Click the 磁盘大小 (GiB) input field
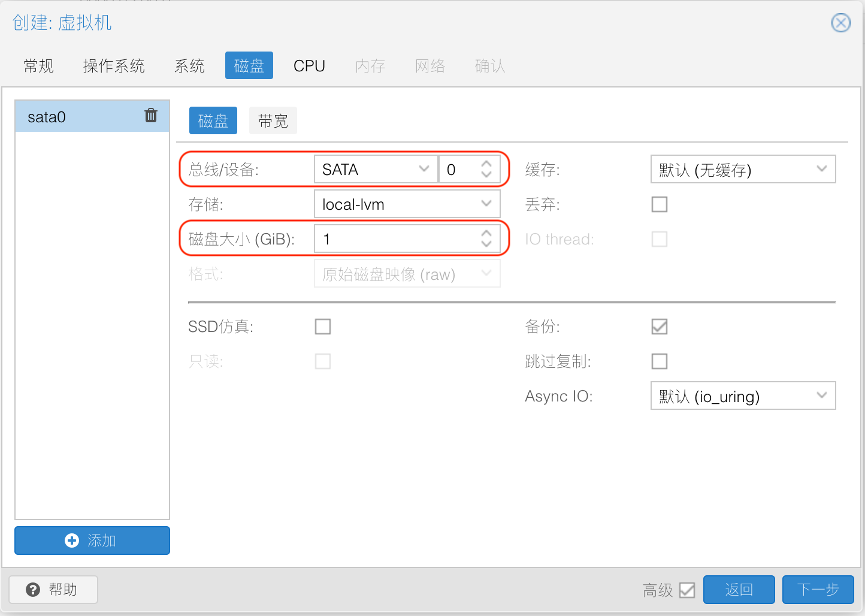865x616 pixels. pyautogui.click(x=395, y=239)
